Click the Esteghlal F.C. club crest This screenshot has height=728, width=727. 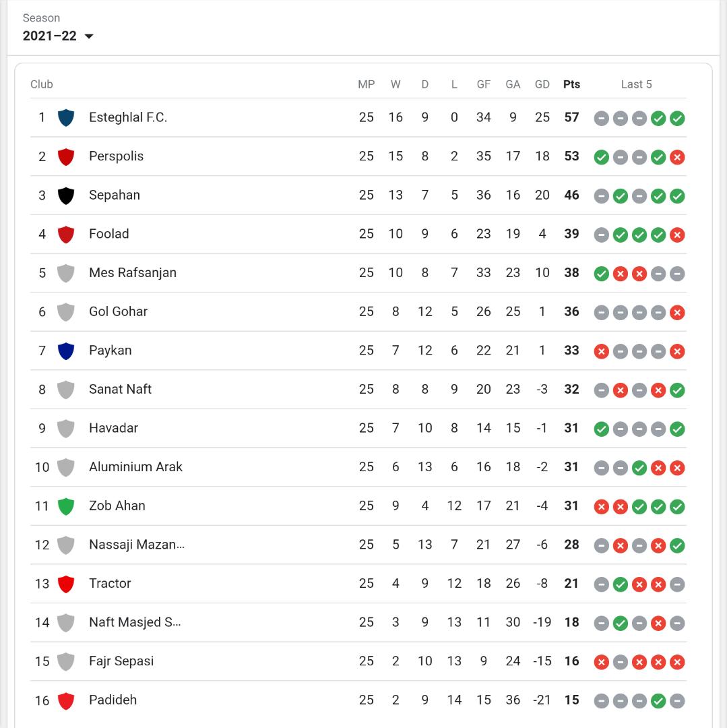pyautogui.click(x=65, y=118)
